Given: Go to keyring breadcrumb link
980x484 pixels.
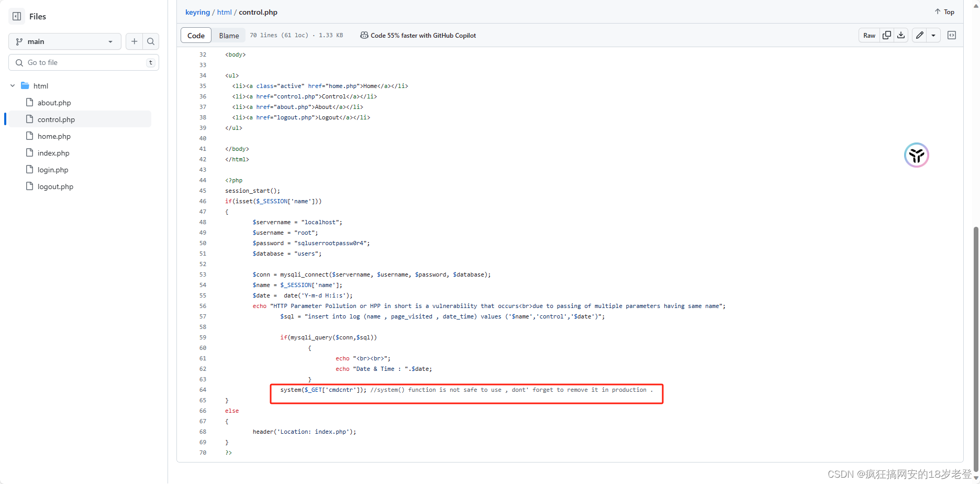Looking at the screenshot, I should point(197,12).
